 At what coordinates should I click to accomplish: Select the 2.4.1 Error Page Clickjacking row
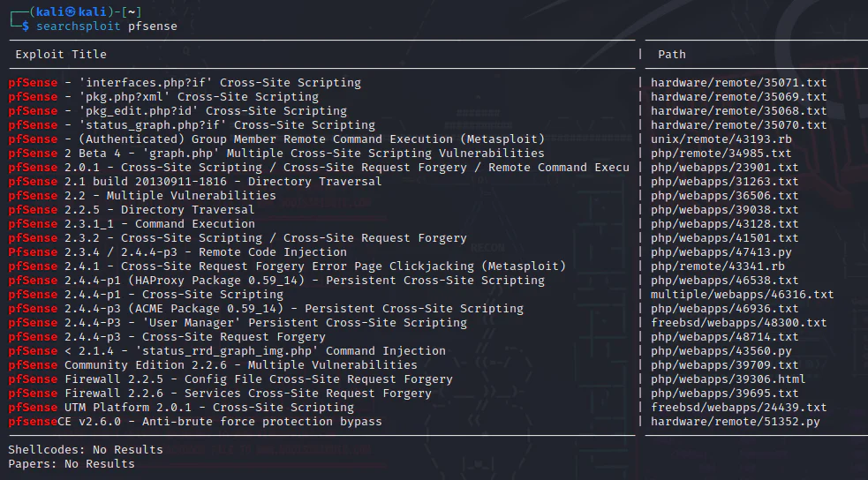(287, 266)
